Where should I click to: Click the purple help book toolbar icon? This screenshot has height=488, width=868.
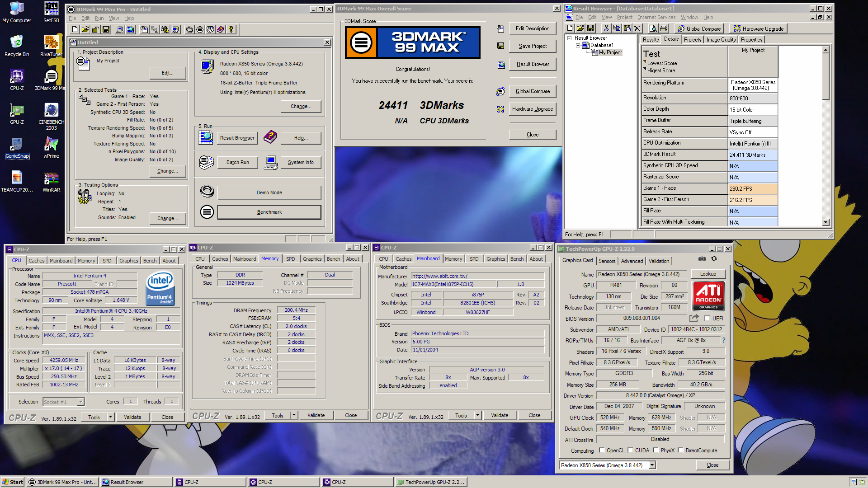click(220, 29)
